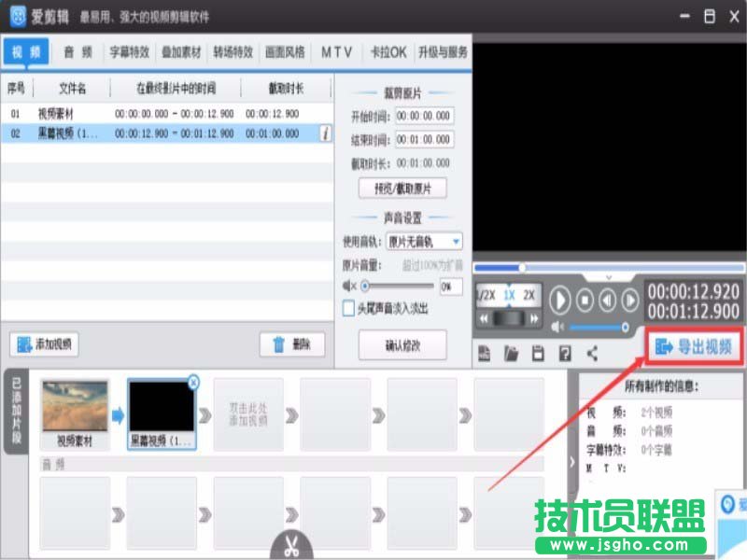
Task: Expand the right panel with the chevron arrow
Action: point(571,460)
